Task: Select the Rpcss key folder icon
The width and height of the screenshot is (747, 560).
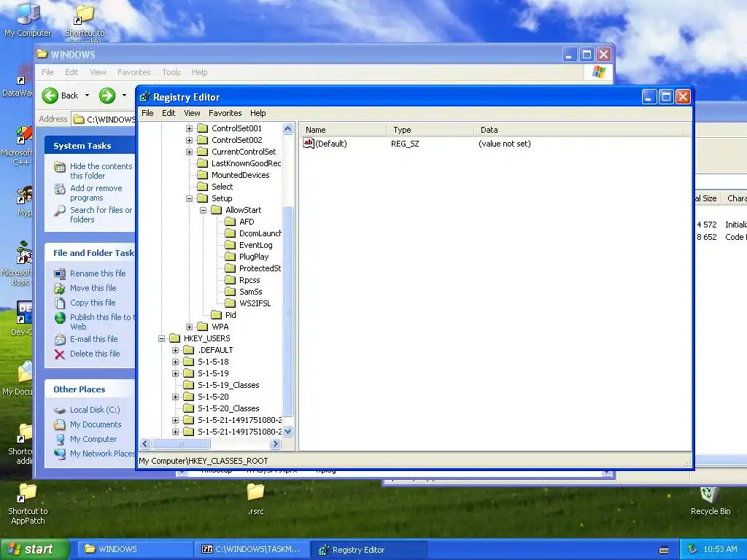Action: [231, 280]
